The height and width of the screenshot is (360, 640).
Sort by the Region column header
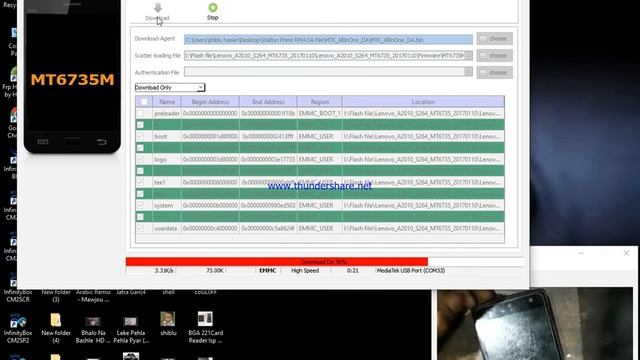320,102
